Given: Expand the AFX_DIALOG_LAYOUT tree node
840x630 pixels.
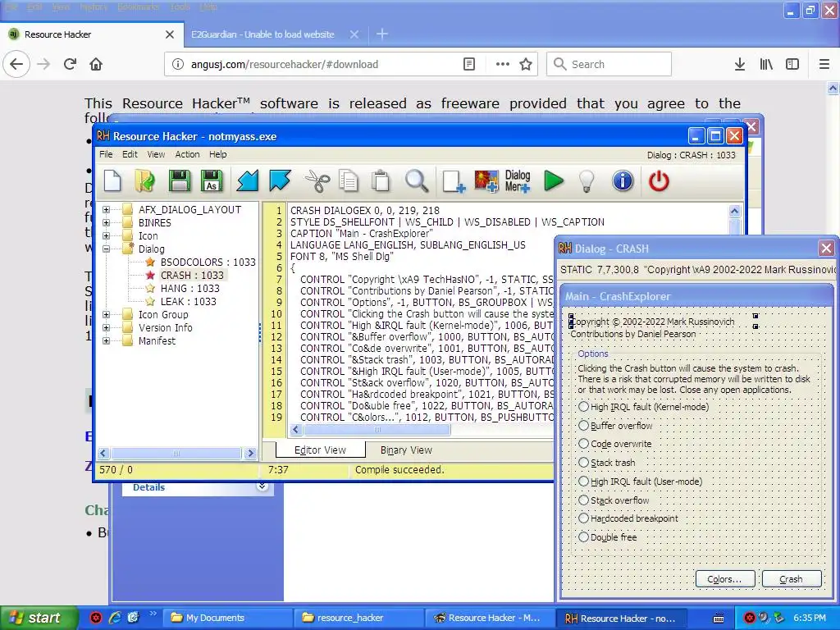Looking at the screenshot, I should tap(106, 209).
